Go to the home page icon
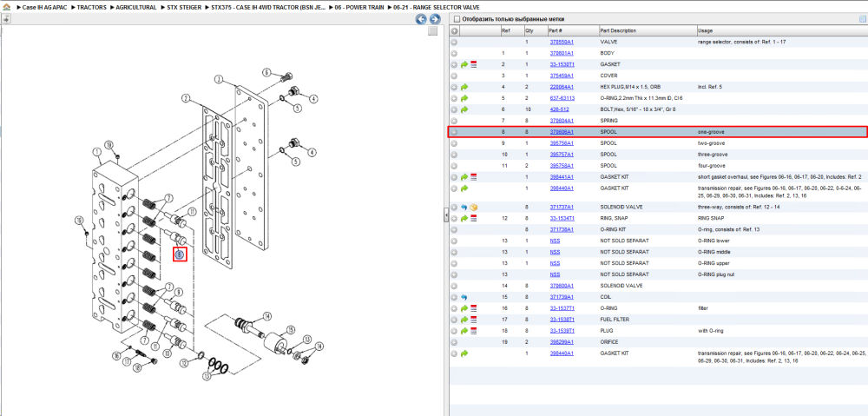The width and height of the screenshot is (868, 416). coord(6,8)
